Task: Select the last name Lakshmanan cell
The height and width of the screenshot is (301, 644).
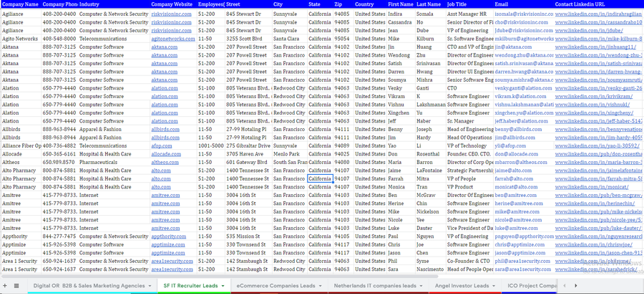Action: [431, 105]
